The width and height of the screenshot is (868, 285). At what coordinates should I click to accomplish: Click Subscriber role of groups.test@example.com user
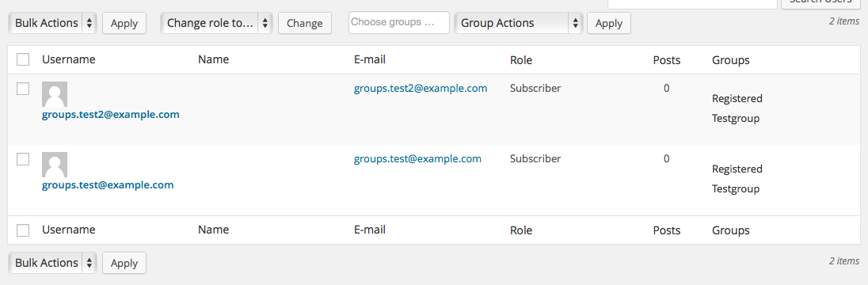pos(535,159)
